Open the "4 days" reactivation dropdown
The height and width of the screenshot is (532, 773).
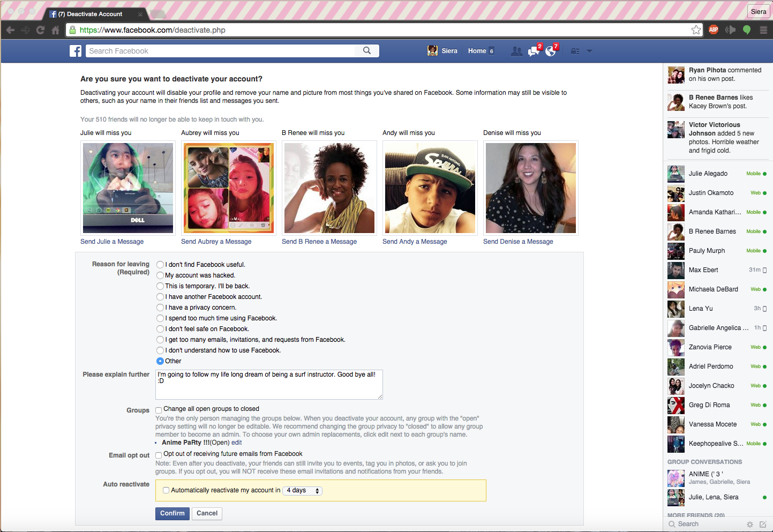click(303, 491)
